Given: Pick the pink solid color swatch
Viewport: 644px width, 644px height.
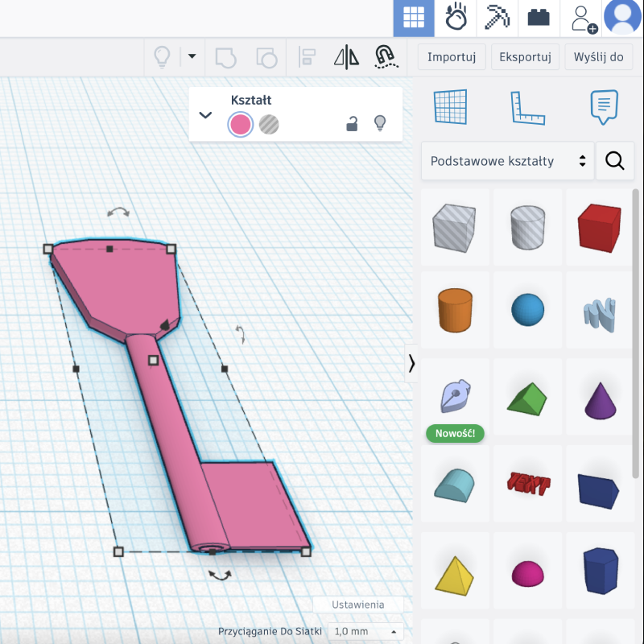Looking at the screenshot, I should [x=240, y=125].
